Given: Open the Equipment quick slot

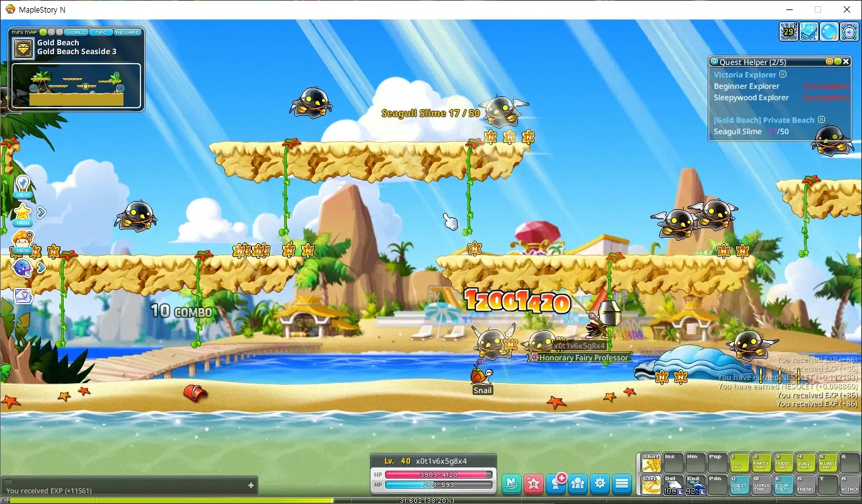Looking at the screenshot, I should pyautogui.click(x=784, y=484).
